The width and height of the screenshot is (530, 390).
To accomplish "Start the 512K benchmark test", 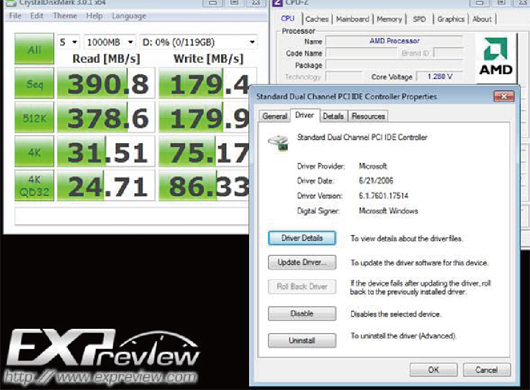I will pyautogui.click(x=34, y=118).
